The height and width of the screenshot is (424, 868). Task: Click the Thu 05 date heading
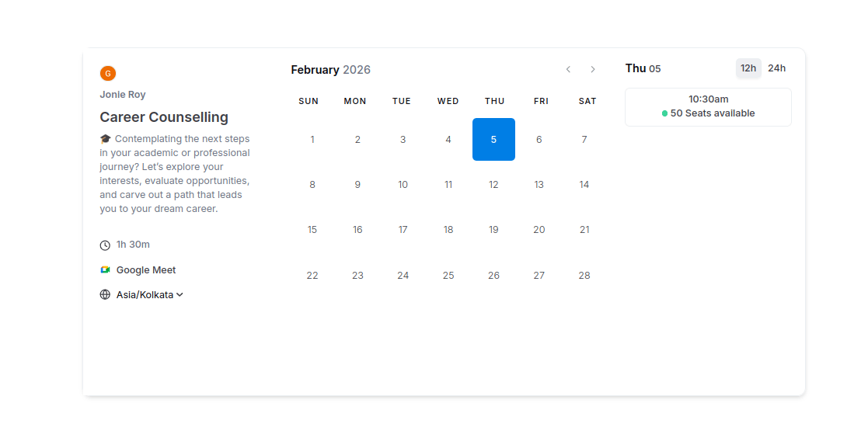(x=643, y=68)
